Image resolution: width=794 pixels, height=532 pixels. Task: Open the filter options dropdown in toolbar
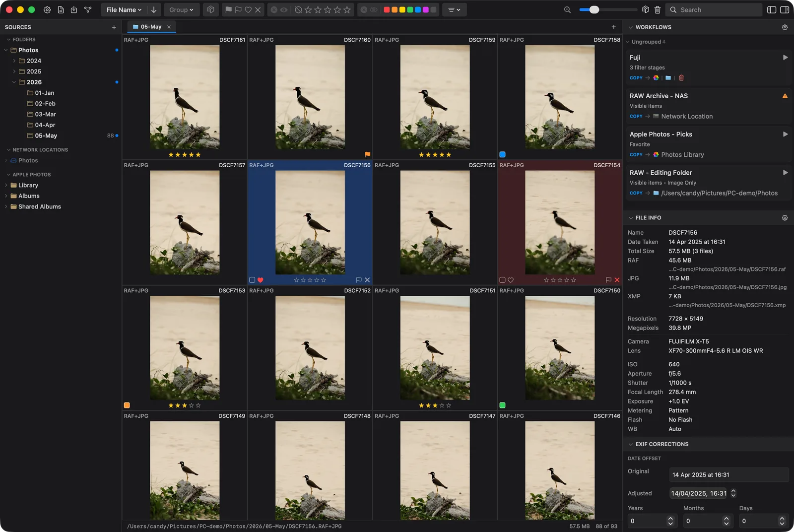point(454,10)
